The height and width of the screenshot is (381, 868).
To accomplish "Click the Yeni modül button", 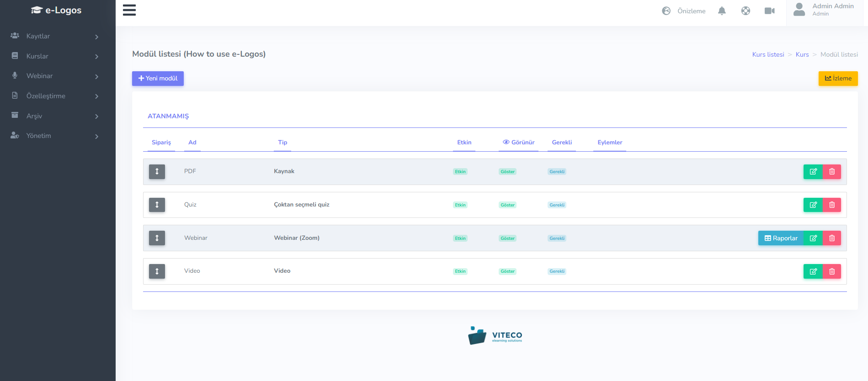I will [x=158, y=79].
